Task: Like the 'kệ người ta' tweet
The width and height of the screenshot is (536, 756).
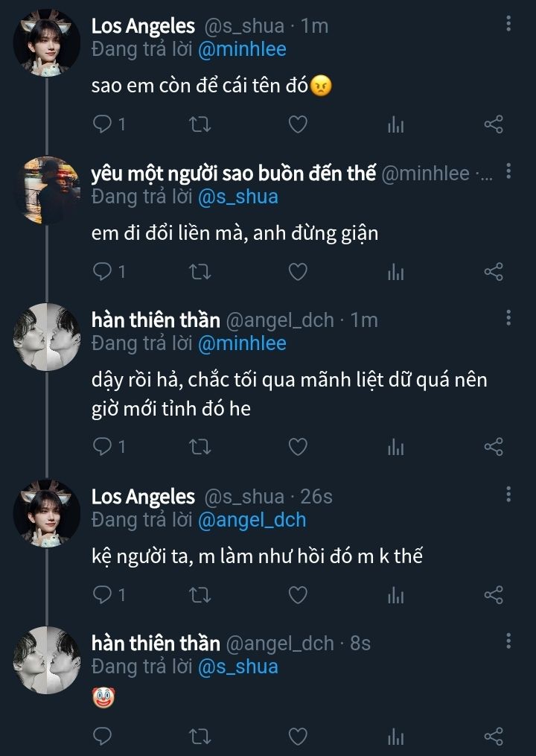Action: point(298,594)
